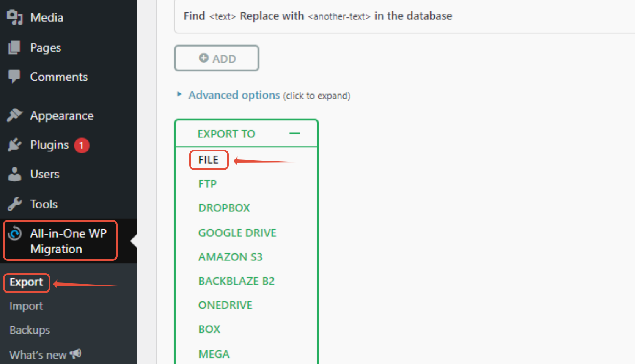Click the megaphone icon beside What's new
635x364 pixels.
coord(75,353)
